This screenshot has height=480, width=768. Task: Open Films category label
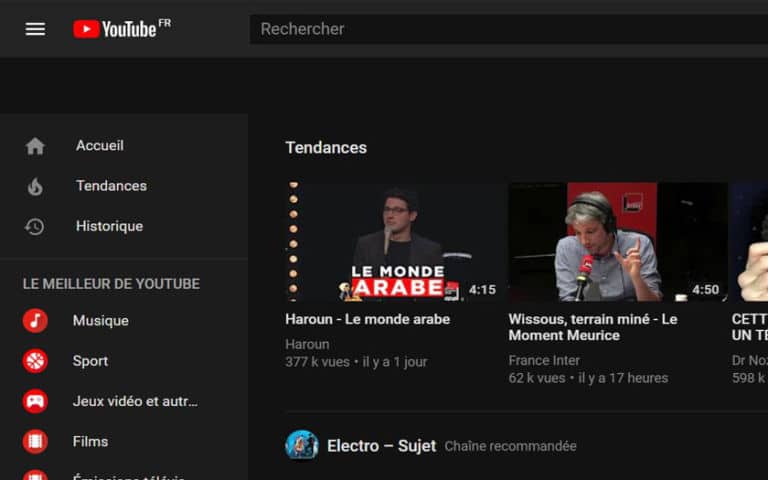click(91, 441)
